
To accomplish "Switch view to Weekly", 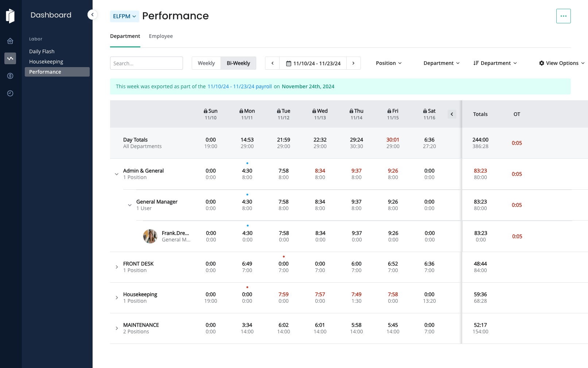I will (x=206, y=63).
